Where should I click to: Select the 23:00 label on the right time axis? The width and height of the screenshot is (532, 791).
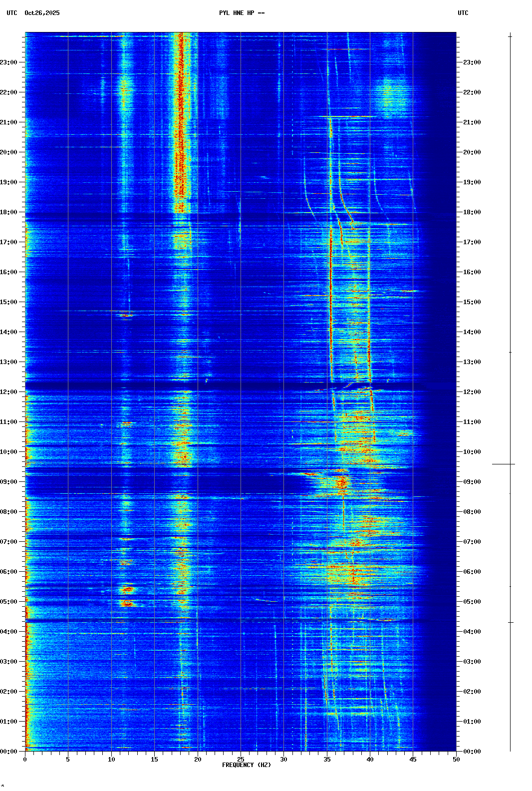(472, 62)
